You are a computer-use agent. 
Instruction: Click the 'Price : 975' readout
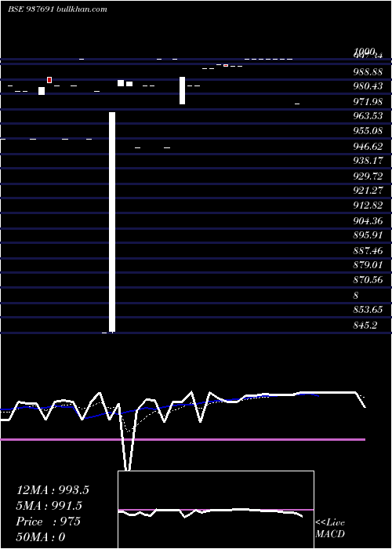(x=49, y=522)
